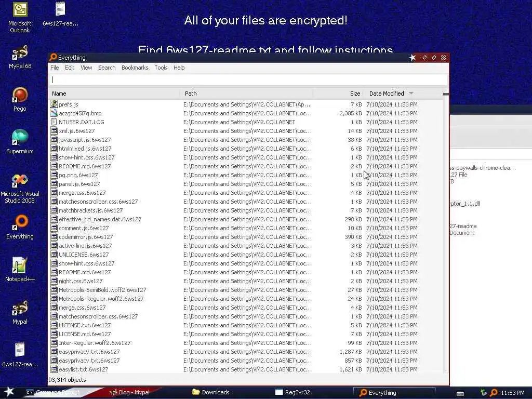The height and width of the screenshot is (399, 532).
Task: Sort results by Size column header
Action: tap(338, 94)
